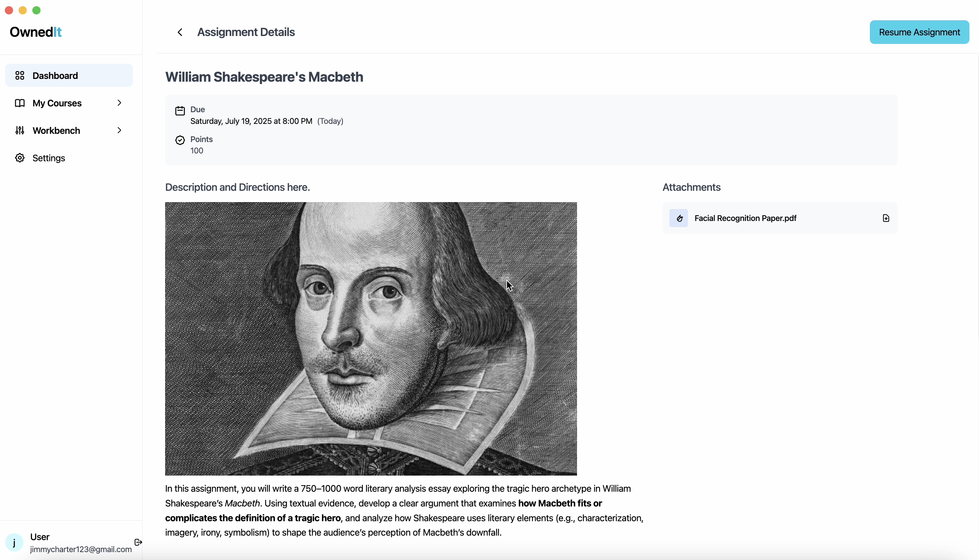Click the My Courses book icon

click(20, 103)
